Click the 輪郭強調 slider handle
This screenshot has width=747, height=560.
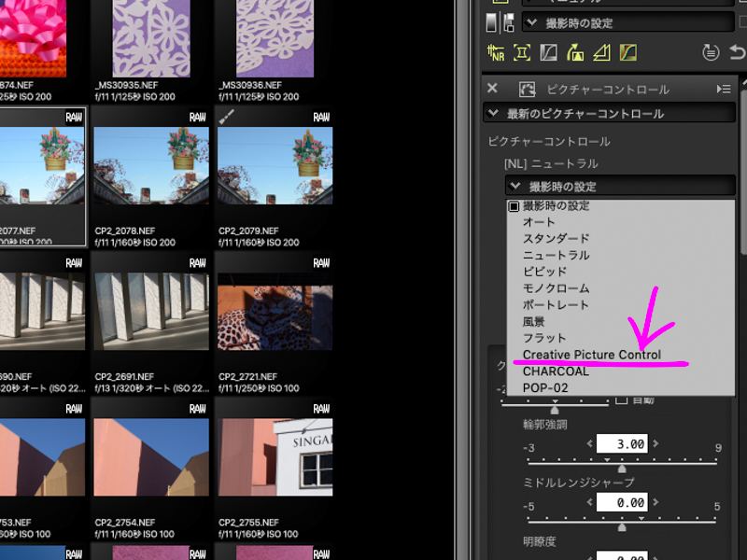click(x=622, y=469)
